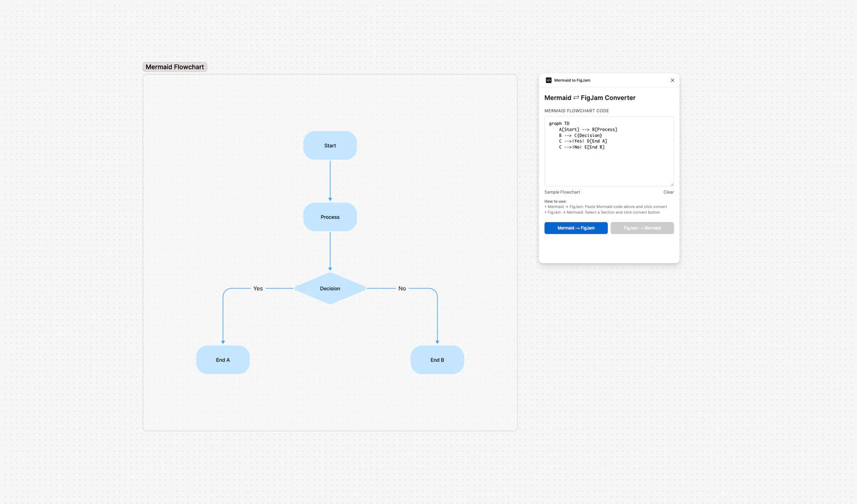Click the arrow connecting Start to Process
The image size is (857, 504).
(330, 181)
